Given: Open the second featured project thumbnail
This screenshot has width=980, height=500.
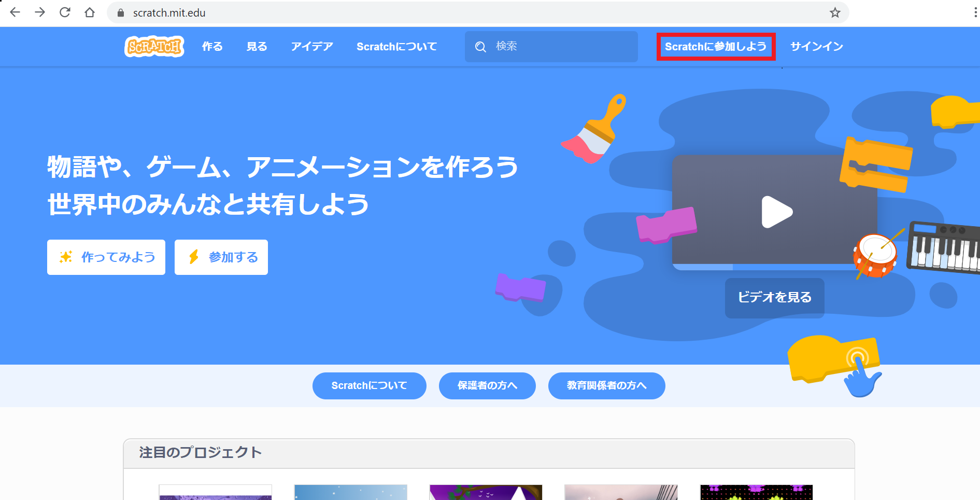Looking at the screenshot, I should click(x=351, y=493).
